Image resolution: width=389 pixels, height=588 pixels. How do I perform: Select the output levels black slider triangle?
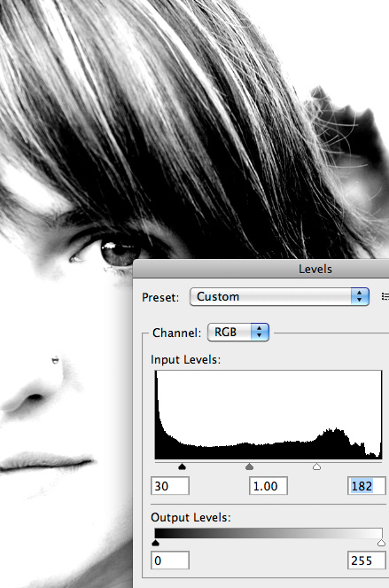point(156,543)
